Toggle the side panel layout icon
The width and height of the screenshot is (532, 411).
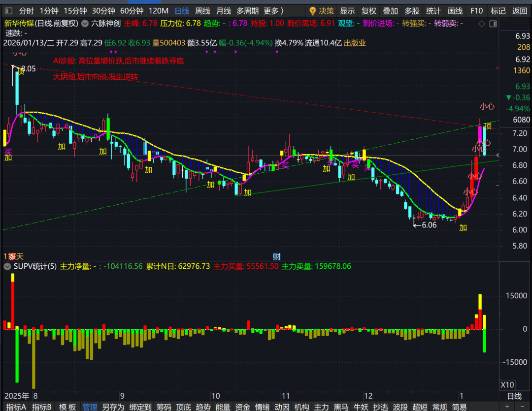click(x=493, y=24)
